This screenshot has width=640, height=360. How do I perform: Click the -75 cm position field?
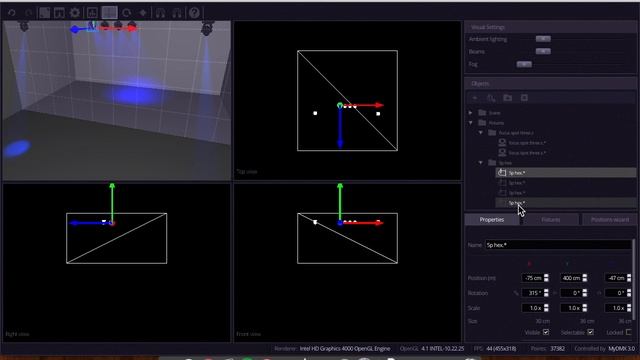click(532, 278)
